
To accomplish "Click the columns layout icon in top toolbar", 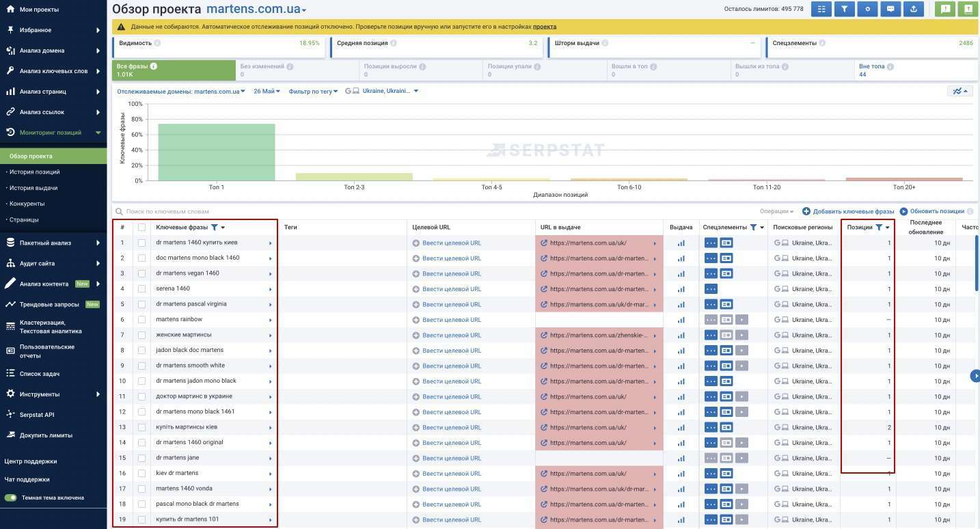I will coord(821,9).
